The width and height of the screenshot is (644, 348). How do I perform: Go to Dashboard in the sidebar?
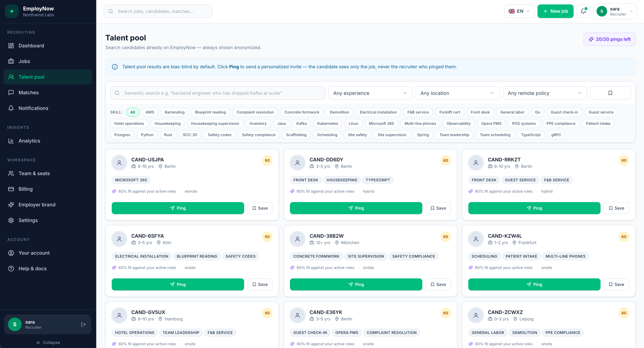(x=48, y=46)
